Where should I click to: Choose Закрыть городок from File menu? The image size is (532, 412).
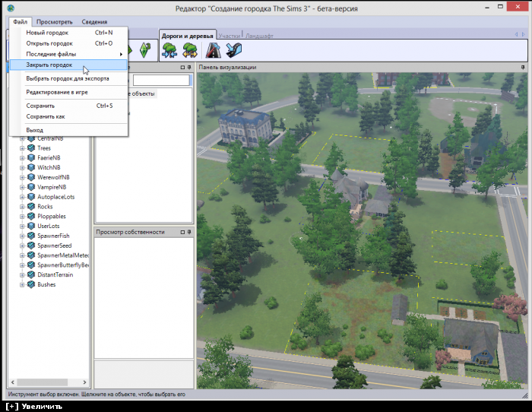click(x=49, y=65)
